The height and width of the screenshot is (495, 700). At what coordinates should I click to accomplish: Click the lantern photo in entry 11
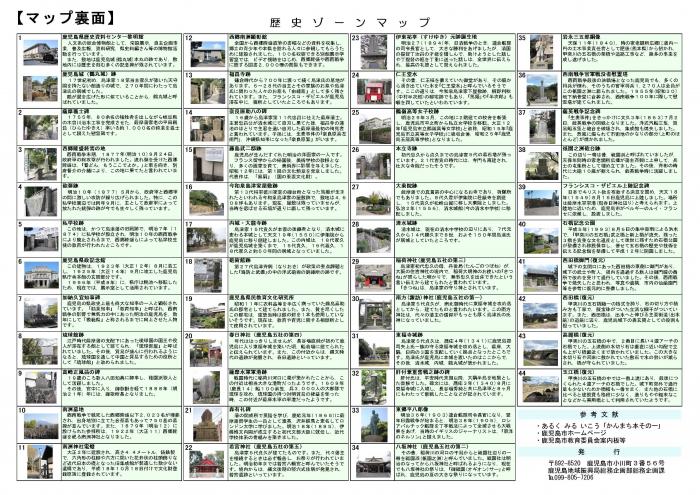(x=40, y=462)
